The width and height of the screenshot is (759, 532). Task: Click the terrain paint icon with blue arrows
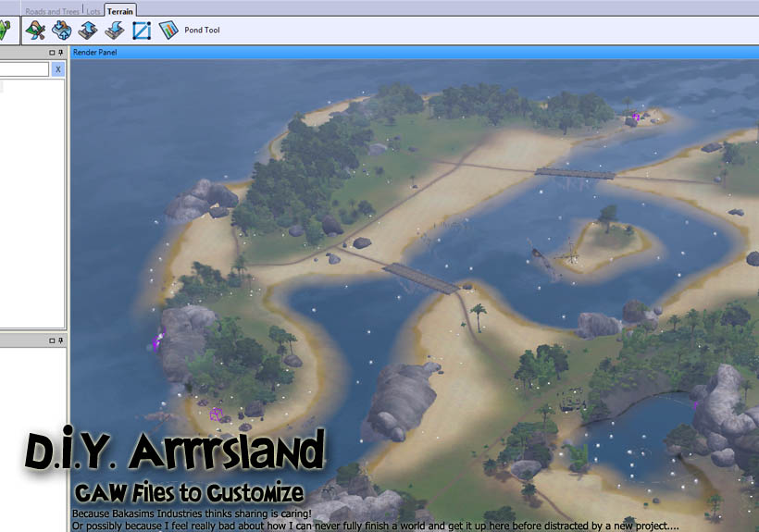[x=61, y=30]
